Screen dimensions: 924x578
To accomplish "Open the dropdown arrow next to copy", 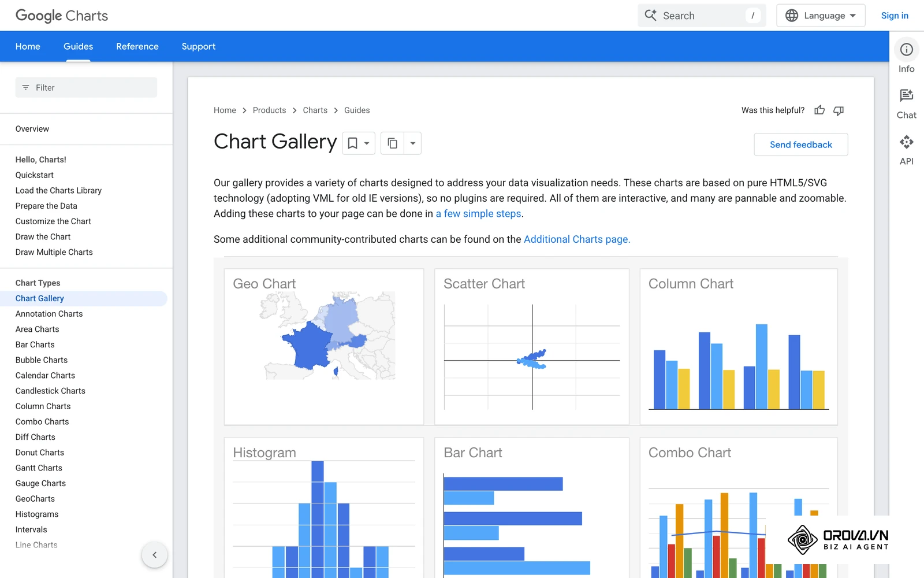I will point(412,143).
